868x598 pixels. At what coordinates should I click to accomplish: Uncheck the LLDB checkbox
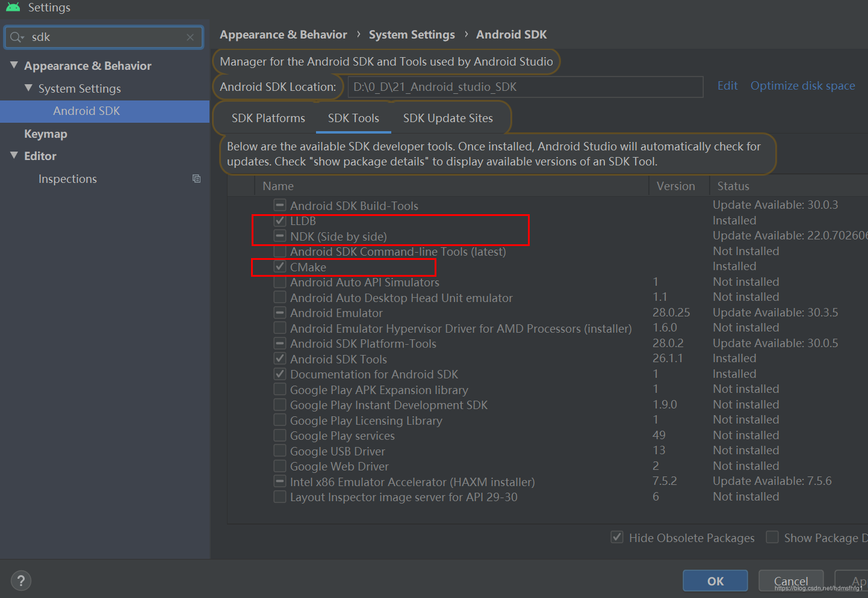point(280,221)
